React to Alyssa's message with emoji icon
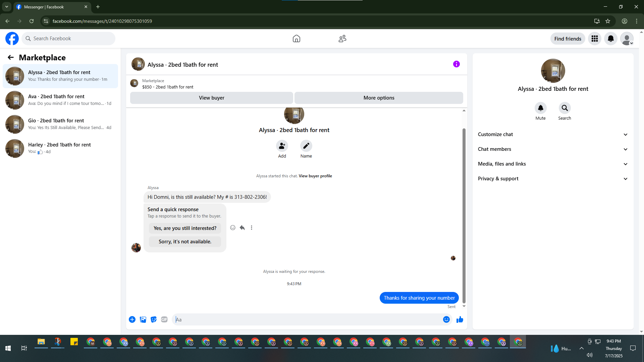 (233, 228)
